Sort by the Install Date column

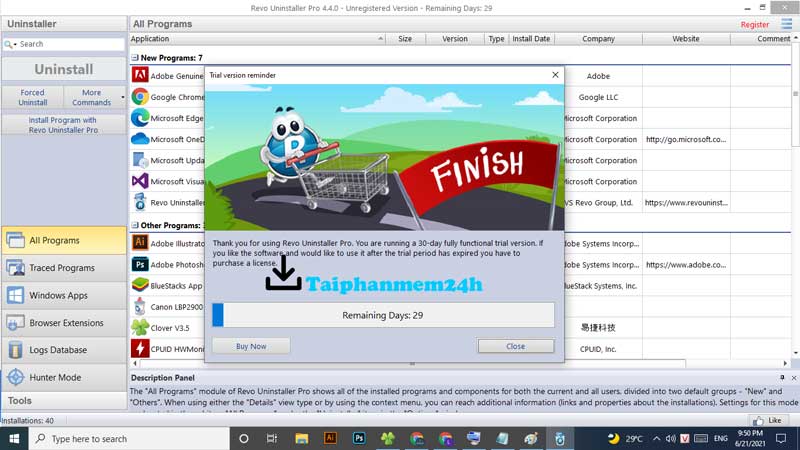pyautogui.click(x=531, y=39)
